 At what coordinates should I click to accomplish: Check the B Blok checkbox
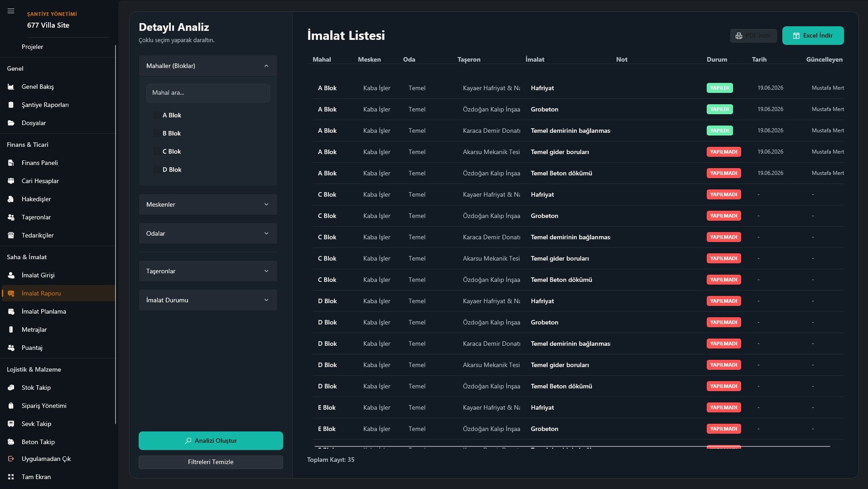tap(156, 133)
